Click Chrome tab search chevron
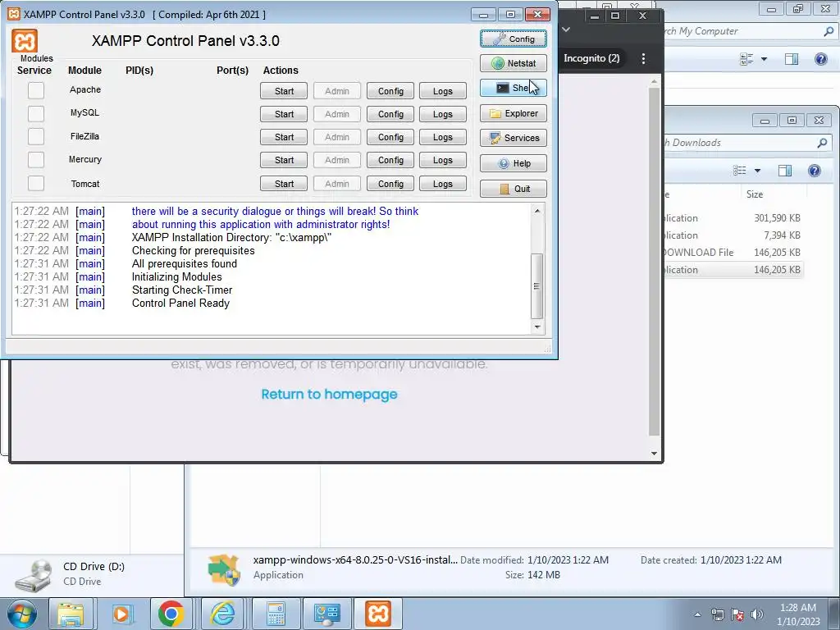840x630 pixels. 566,30
